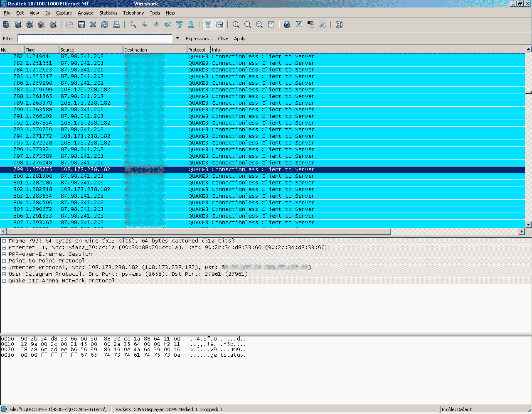Restart the running capture icon
This screenshot has width=532, height=414.
click(x=53, y=25)
